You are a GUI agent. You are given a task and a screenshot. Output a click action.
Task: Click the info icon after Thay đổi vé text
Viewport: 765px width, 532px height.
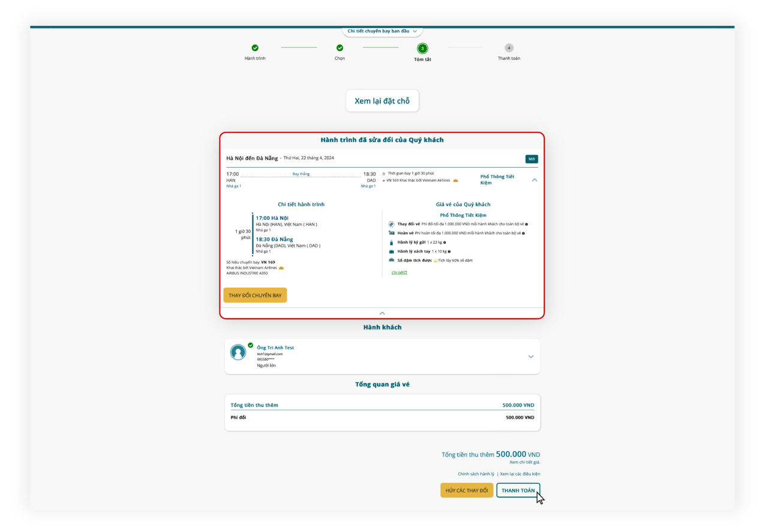tap(526, 224)
